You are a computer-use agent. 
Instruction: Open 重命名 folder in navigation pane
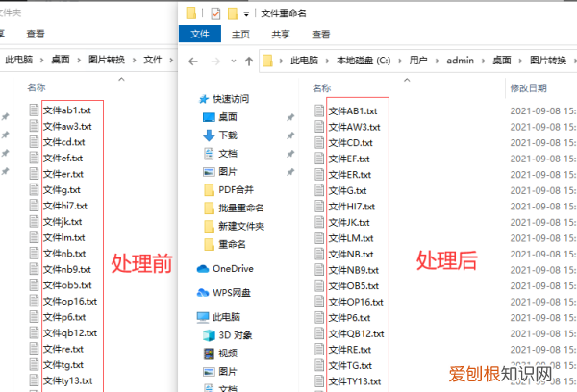coord(232,245)
